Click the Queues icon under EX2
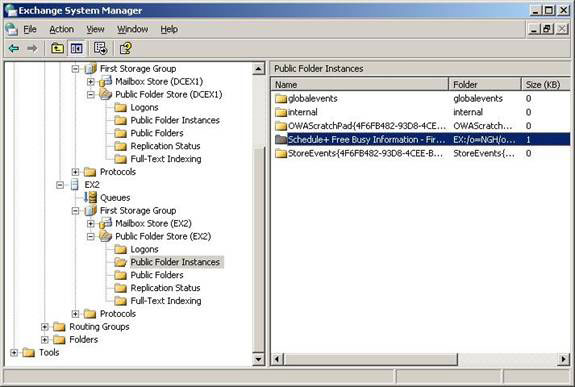 [x=91, y=197]
